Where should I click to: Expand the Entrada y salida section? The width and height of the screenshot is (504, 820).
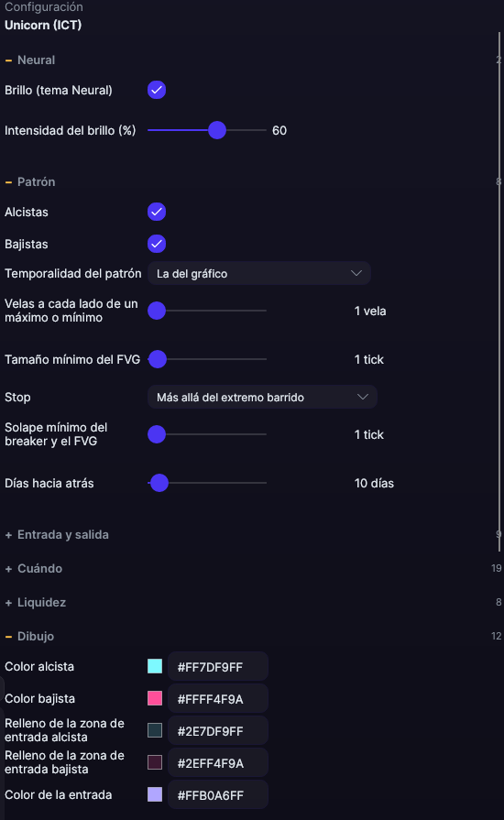tap(57, 534)
